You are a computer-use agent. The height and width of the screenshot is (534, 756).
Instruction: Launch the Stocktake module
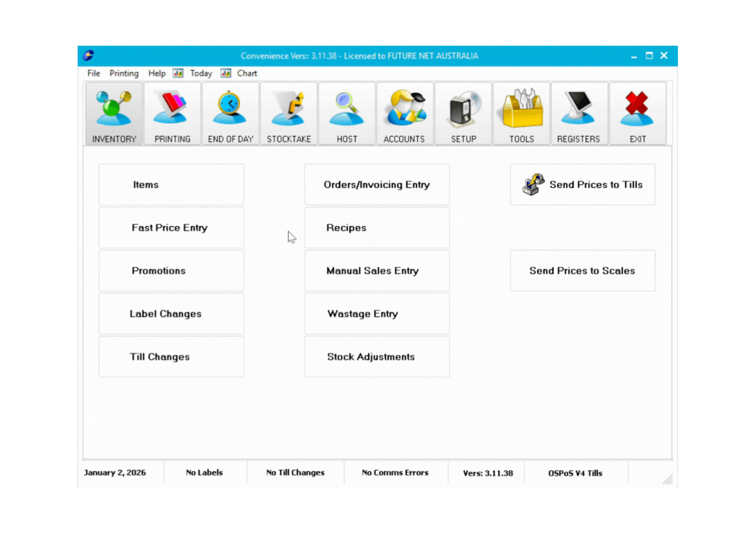[x=288, y=113]
